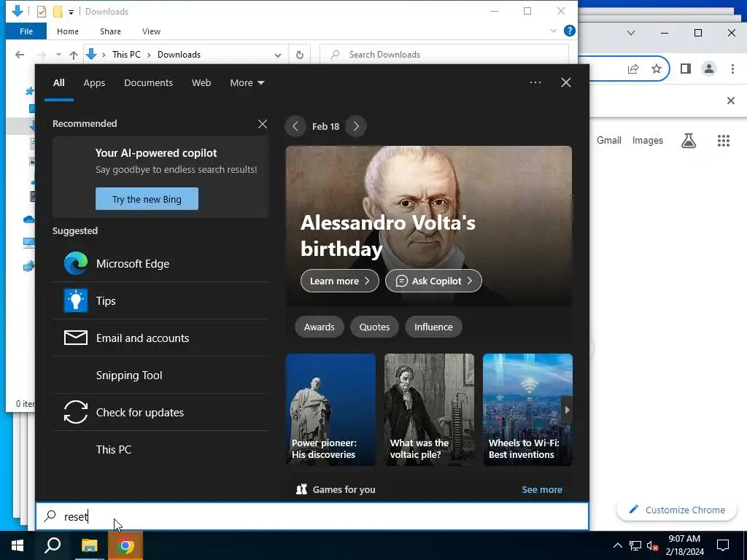Image resolution: width=747 pixels, height=560 pixels.
Task: Open File Explorer from the taskbar
Action: click(89, 545)
